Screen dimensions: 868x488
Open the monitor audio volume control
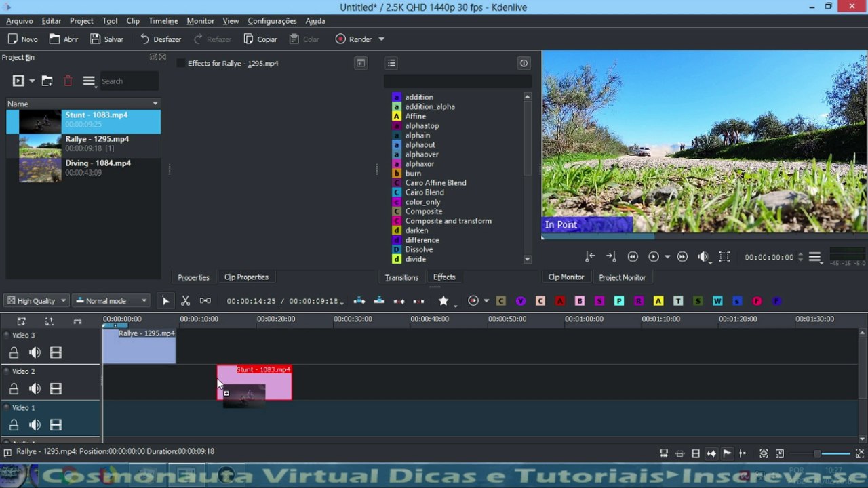click(x=704, y=257)
